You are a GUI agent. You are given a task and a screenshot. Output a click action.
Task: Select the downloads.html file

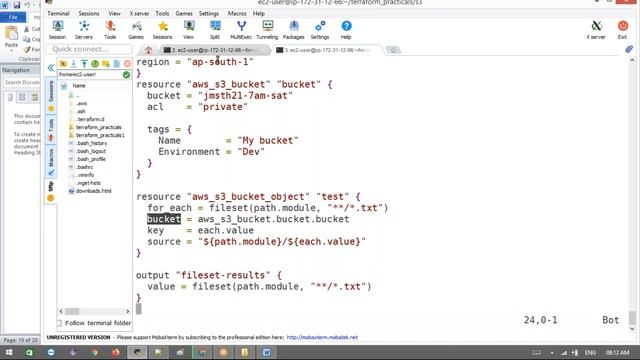pyautogui.click(x=93, y=191)
